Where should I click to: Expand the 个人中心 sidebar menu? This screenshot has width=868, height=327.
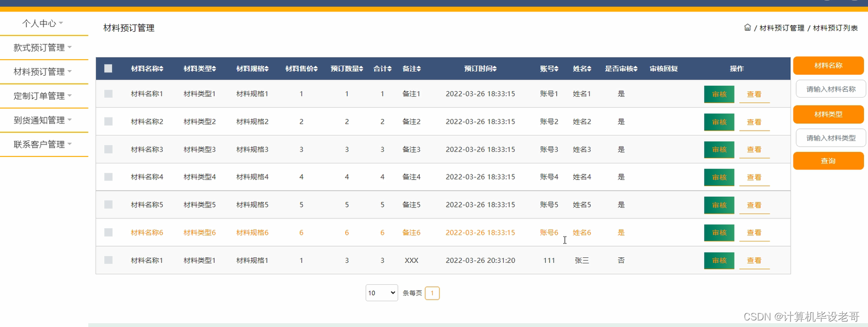(x=43, y=23)
